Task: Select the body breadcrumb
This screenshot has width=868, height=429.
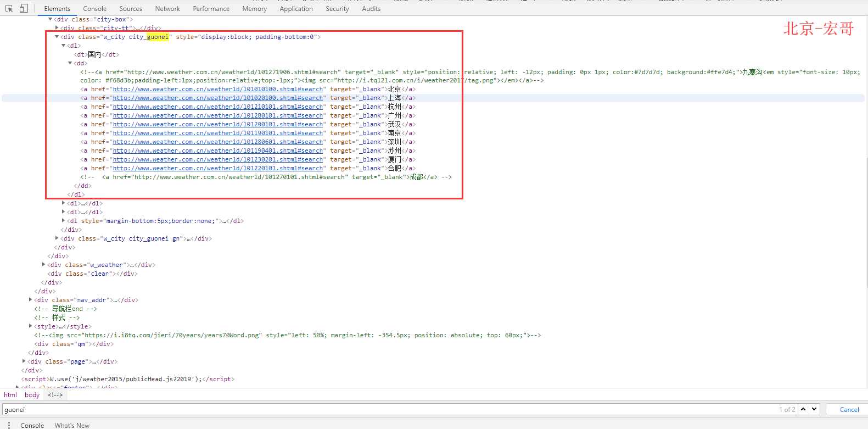Action: (x=32, y=395)
